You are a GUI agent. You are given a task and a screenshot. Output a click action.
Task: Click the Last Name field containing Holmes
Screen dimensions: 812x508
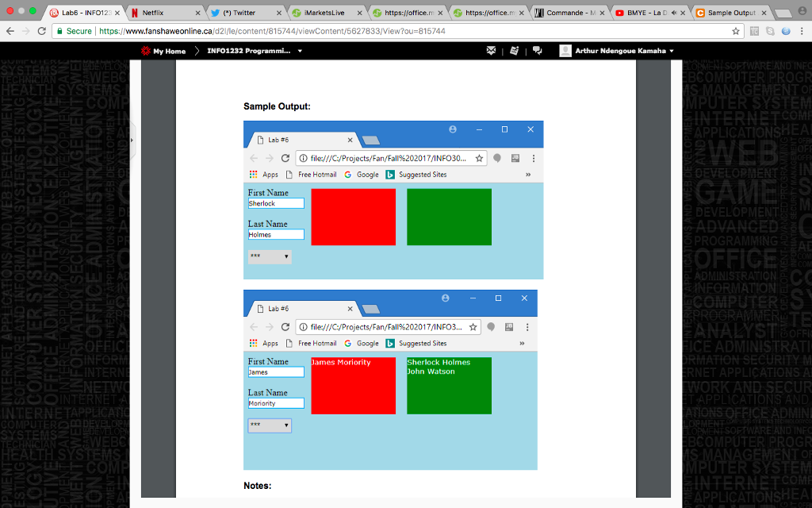[x=276, y=235]
